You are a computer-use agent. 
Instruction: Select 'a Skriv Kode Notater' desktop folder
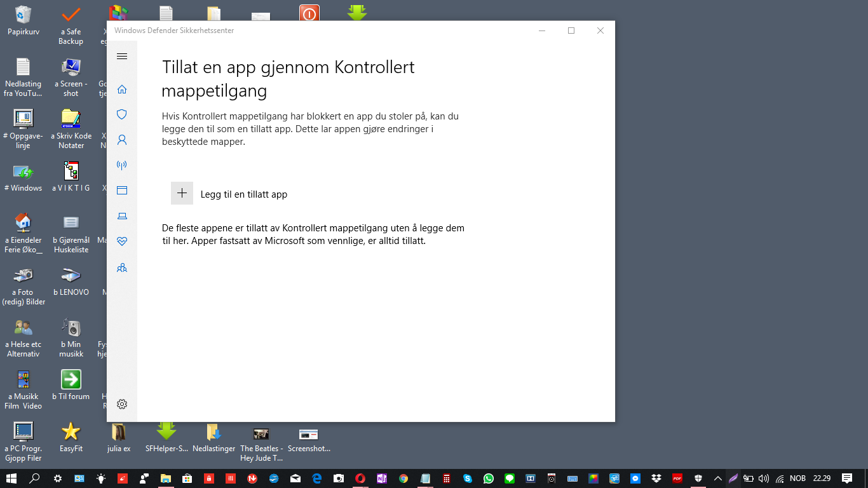point(71,130)
